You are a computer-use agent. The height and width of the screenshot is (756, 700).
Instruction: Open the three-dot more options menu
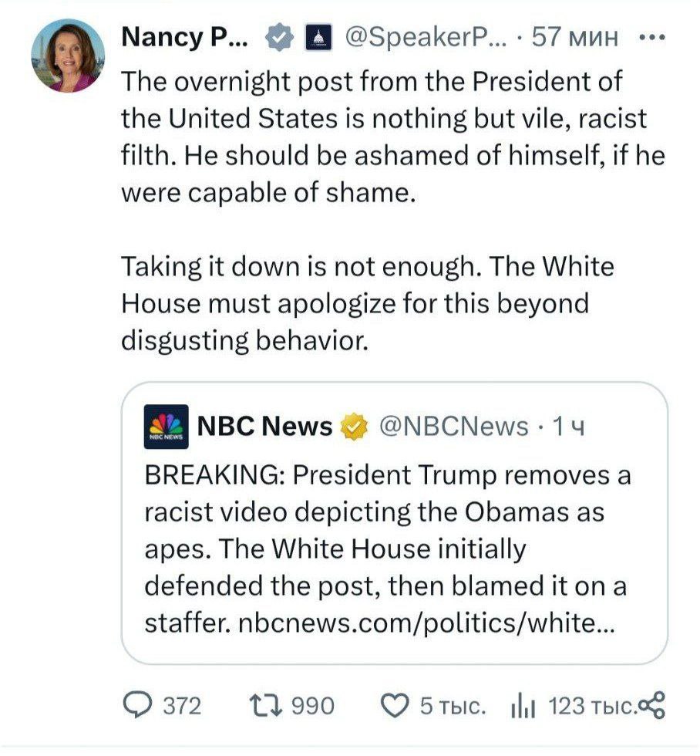[651, 36]
